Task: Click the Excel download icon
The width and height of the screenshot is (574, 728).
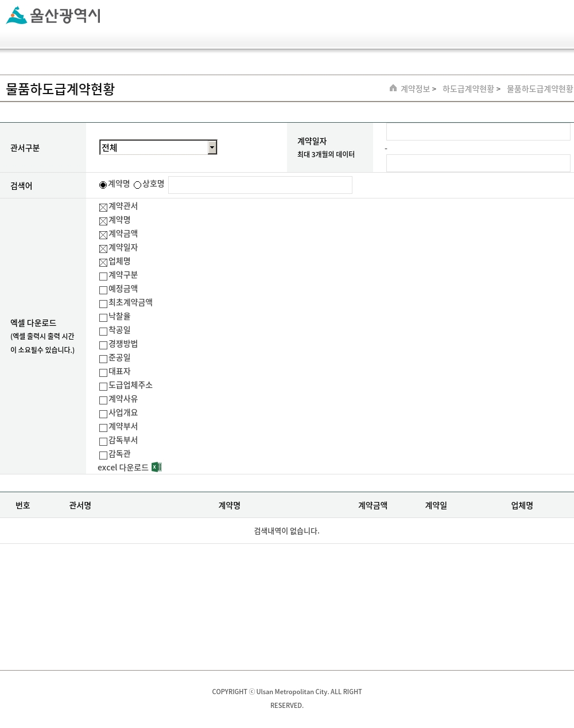Action: tap(156, 468)
